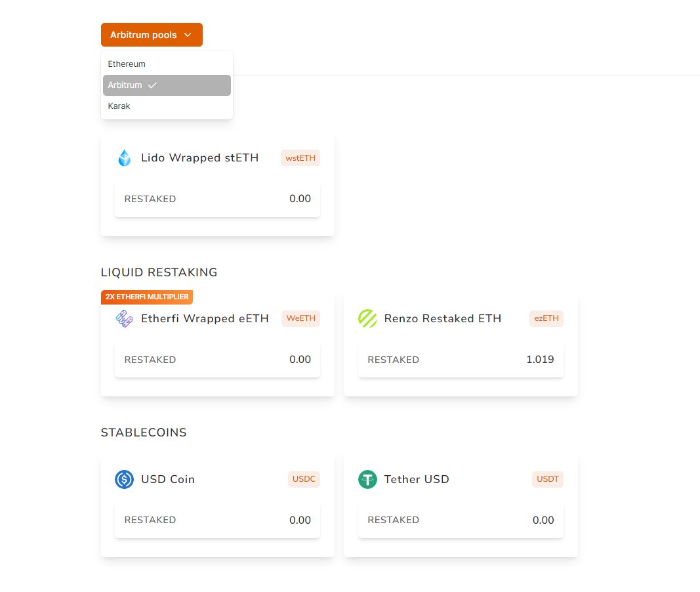Click the RESTAKED label in Tether card
The width and height of the screenshot is (700, 592).
point(394,520)
